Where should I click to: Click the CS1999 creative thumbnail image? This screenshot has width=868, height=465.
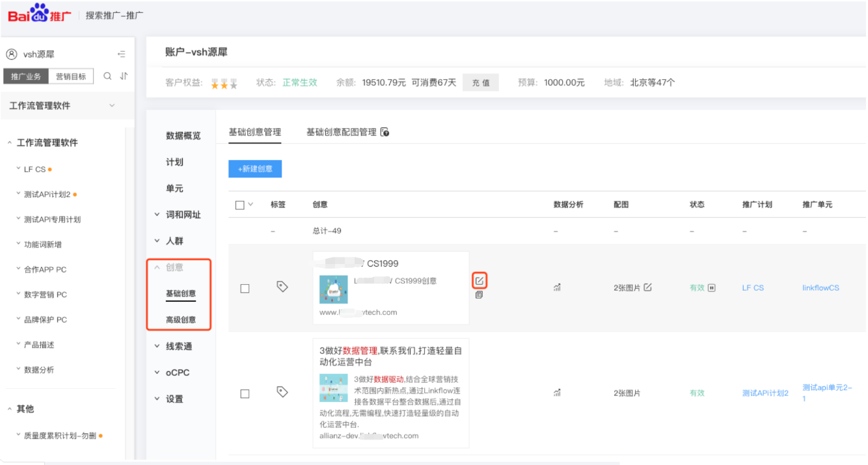pyautogui.click(x=333, y=289)
